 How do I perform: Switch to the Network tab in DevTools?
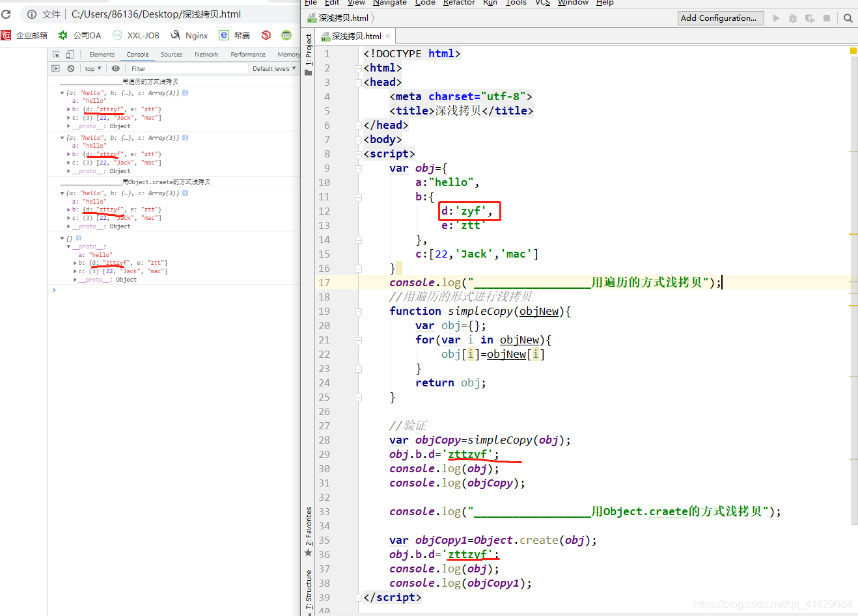coord(206,55)
